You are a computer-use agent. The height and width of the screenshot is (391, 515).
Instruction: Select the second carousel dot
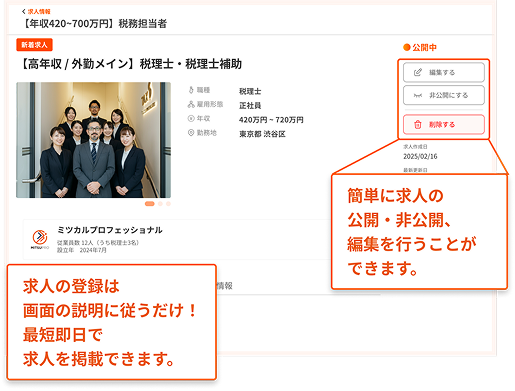click(x=160, y=204)
